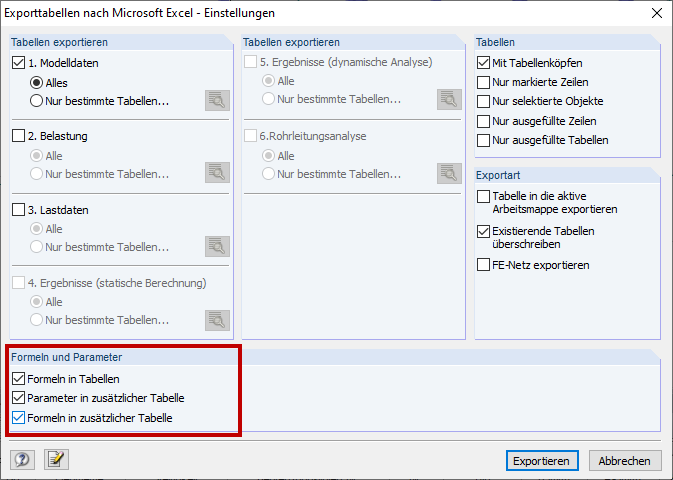
Task: Uncheck 1. Modelldaten export
Action: click(x=19, y=63)
